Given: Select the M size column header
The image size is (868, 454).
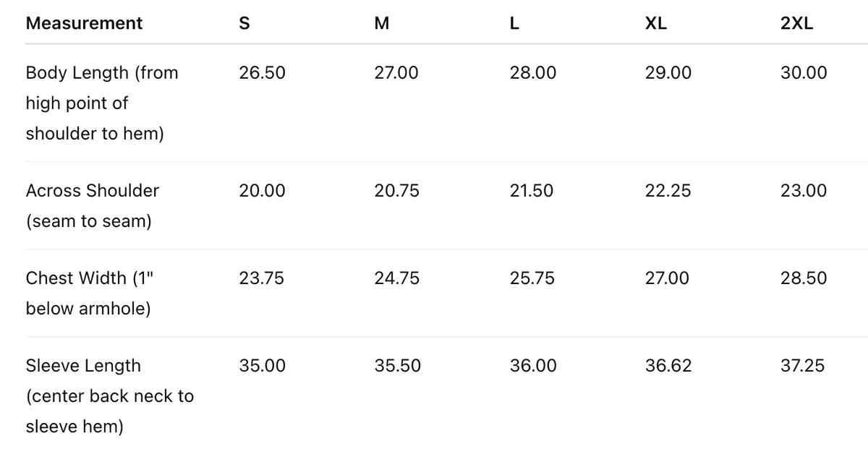Looking at the screenshot, I should [382, 23].
